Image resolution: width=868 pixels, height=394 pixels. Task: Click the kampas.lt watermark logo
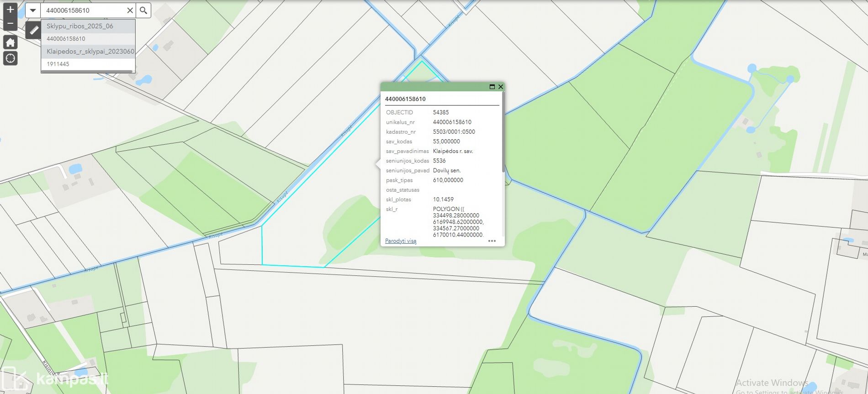tap(55, 378)
